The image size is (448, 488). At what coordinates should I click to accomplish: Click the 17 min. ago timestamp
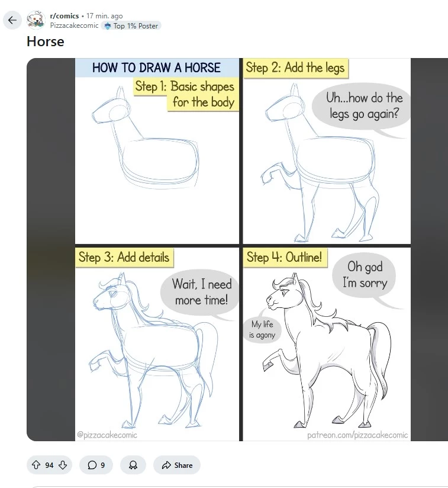click(x=105, y=16)
